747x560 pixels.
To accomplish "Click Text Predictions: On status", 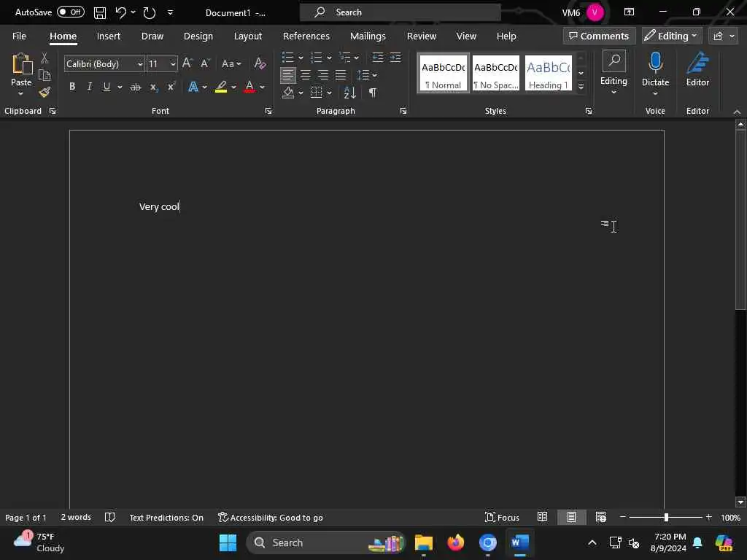I will 166,518.
